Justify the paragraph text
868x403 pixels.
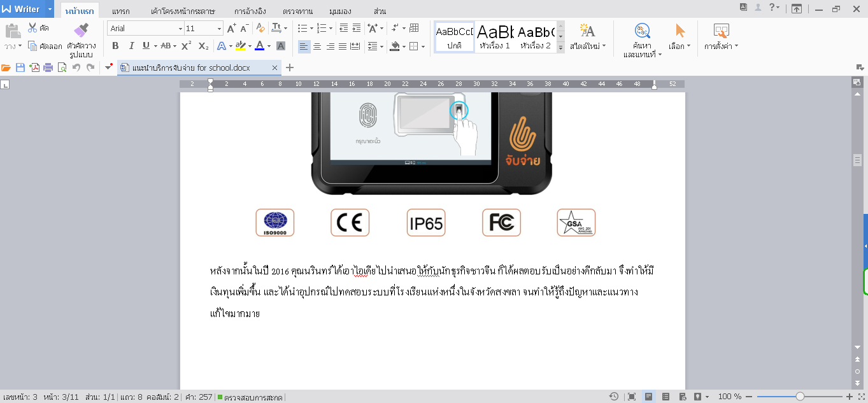pos(343,46)
